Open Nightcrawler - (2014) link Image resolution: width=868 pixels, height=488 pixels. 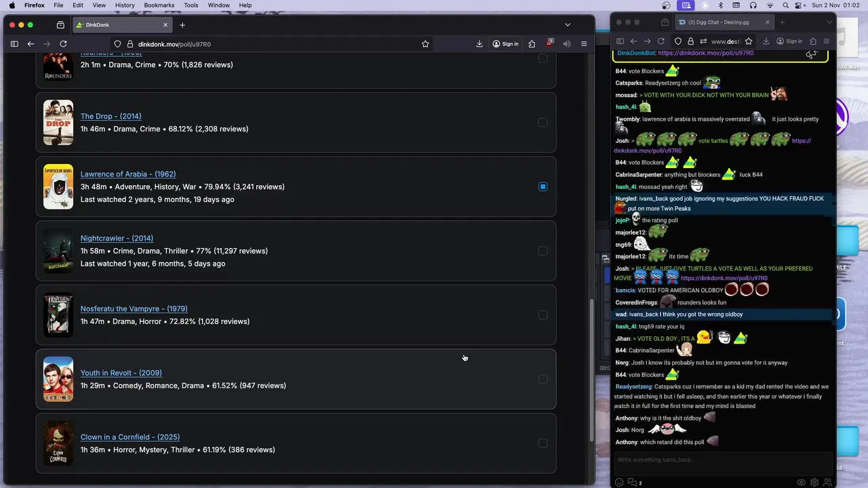pos(117,238)
